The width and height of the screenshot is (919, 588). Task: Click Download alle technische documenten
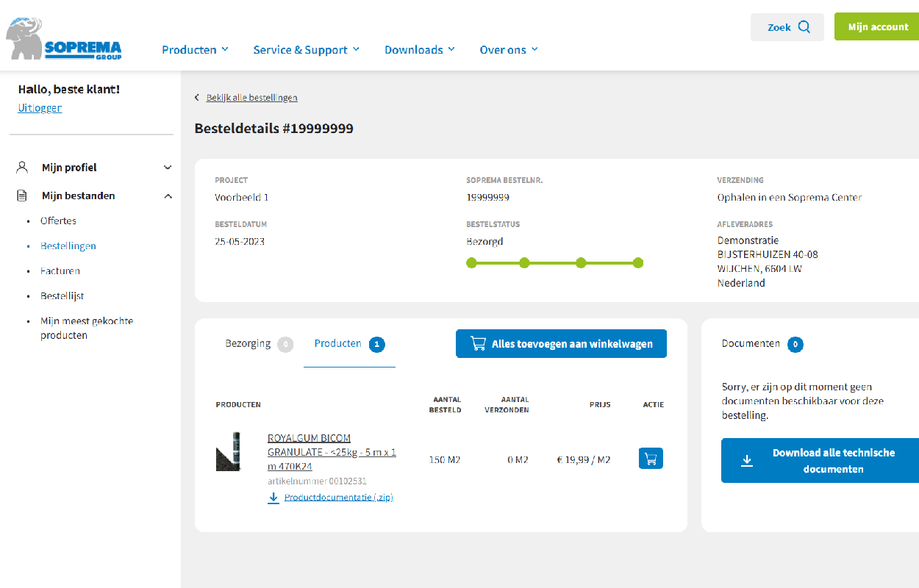click(x=820, y=461)
